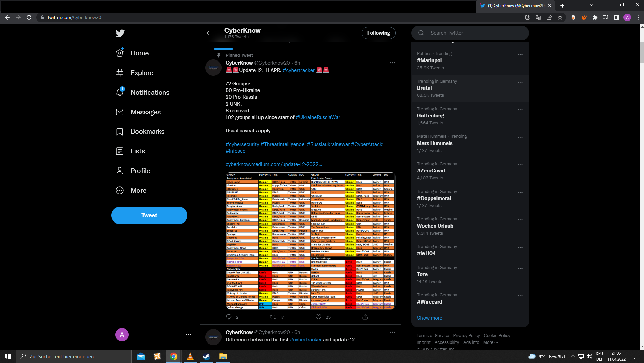Open more options for Guttenberg trend
The width and height of the screenshot is (644, 363).
point(520,110)
